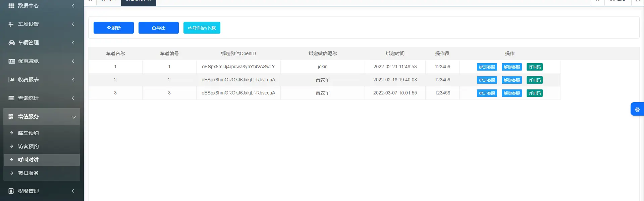Viewport: 644px width, 201px height.
Task: Click the blue floating settings gear icon
Action: pyautogui.click(x=637, y=109)
